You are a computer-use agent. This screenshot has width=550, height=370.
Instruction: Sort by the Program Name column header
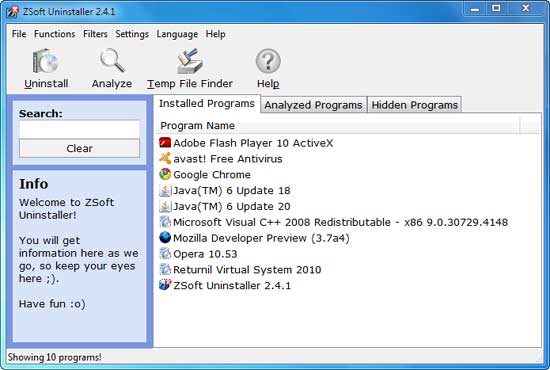tap(338, 126)
